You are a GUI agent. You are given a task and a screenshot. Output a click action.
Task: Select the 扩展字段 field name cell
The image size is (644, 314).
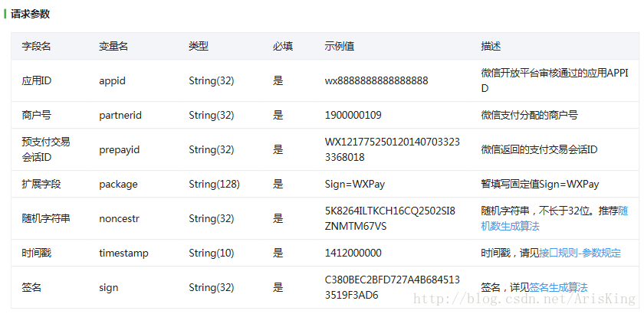[x=41, y=185]
